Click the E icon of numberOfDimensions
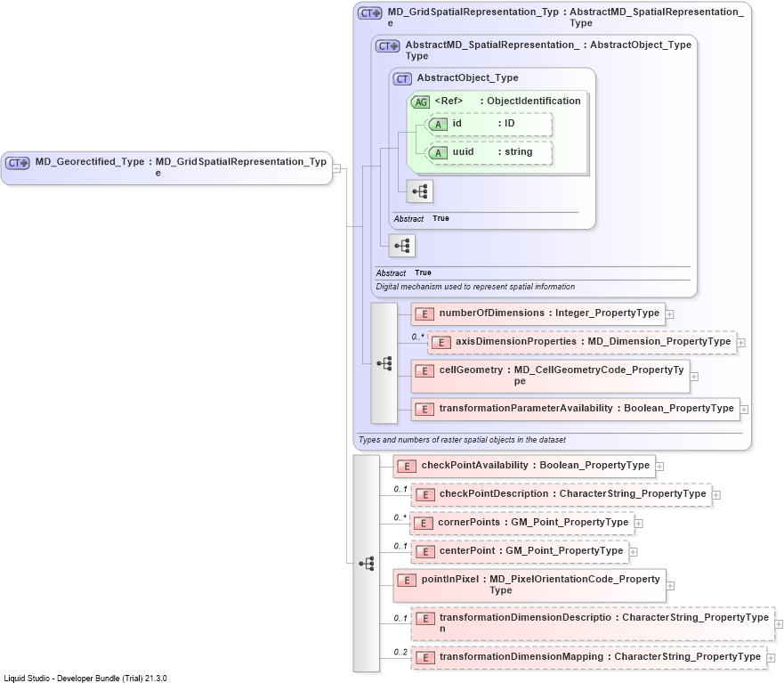784x683 pixels. 424,314
